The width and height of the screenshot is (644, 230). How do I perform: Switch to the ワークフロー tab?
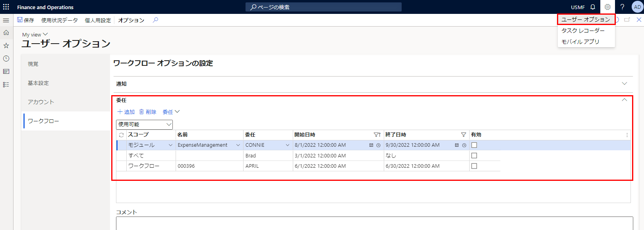(x=66, y=121)
